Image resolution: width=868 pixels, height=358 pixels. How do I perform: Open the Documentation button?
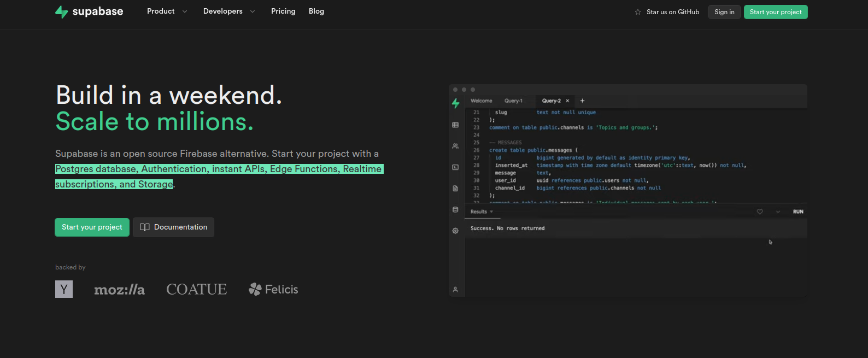point(173,227)
